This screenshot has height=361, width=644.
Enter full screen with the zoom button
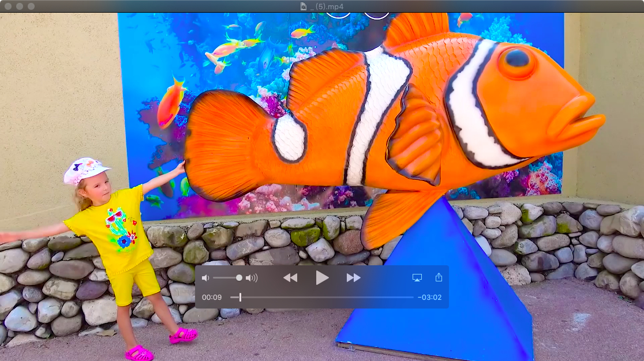31,6
